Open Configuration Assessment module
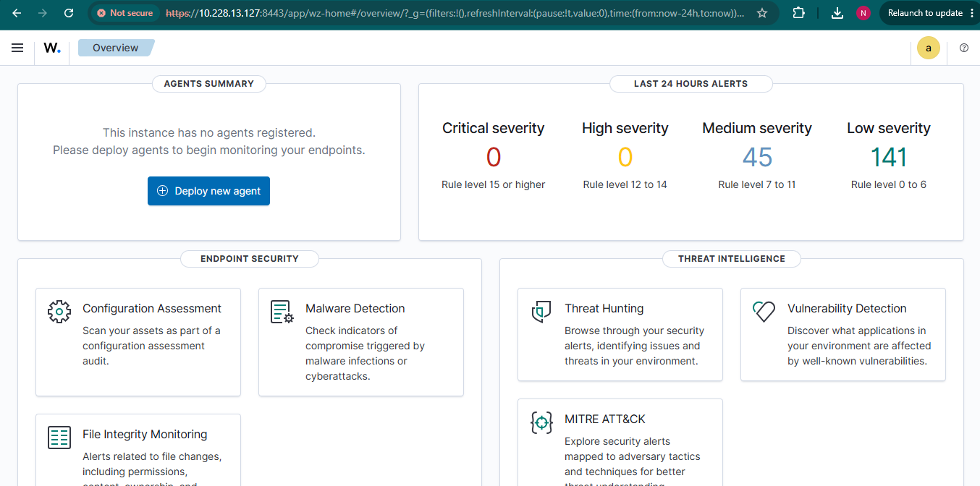The image size is (980, 486). 138,342
